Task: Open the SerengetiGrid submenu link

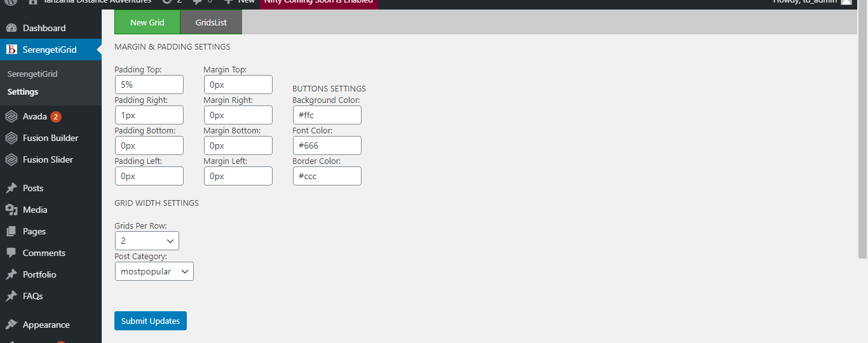Action: [32, 74]
